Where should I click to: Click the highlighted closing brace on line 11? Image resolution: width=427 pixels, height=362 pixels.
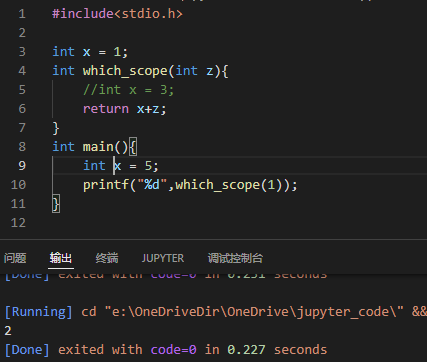[x=56, y=204]
